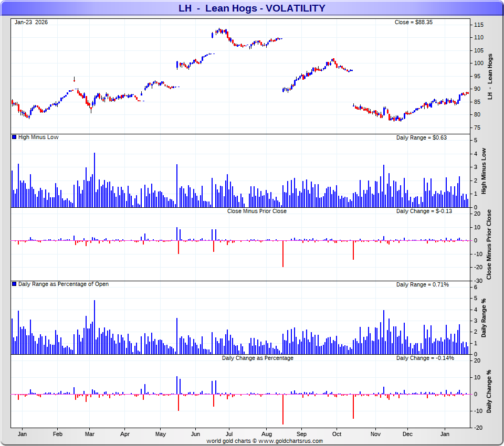Click the 'High Minus Low' legend label
Screen dimensions: 504x446
tap(38, 137)
